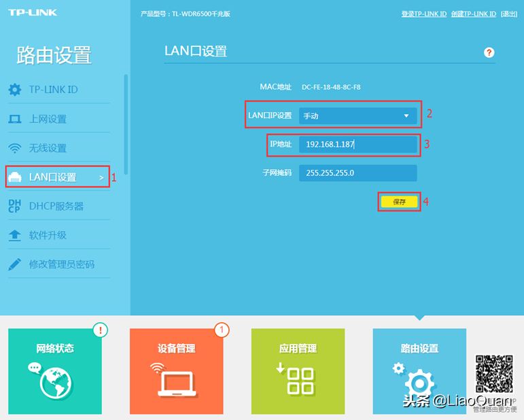Click the 路由设置 sidebar heading

point(54,55)
